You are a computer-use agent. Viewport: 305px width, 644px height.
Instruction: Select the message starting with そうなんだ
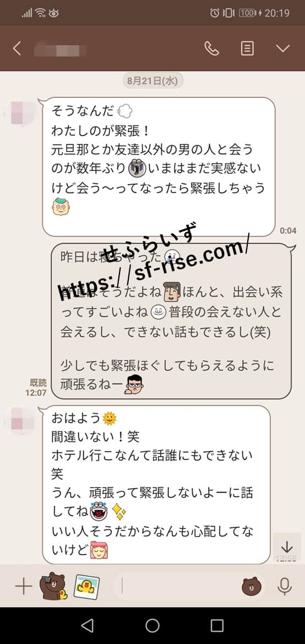click(159, 167)
